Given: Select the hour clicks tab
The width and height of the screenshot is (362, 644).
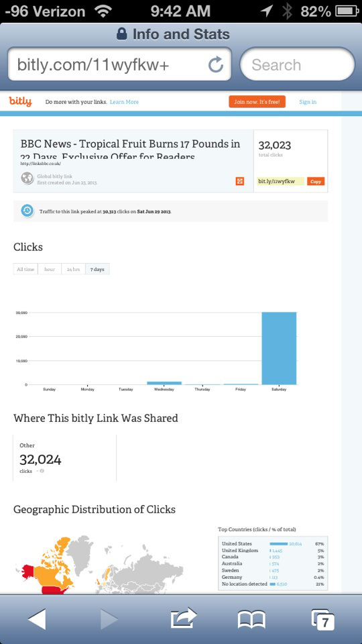Looking at the screenshot, I should [x=50, y=269].
